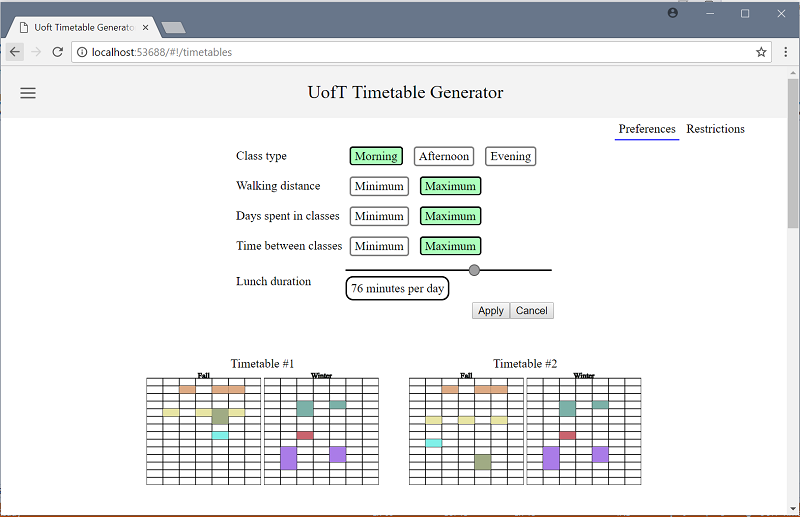This screenshot has width=800, height=517.
Task: Open the Chrome three-dot menu
Action: click(x=786, y=52)
